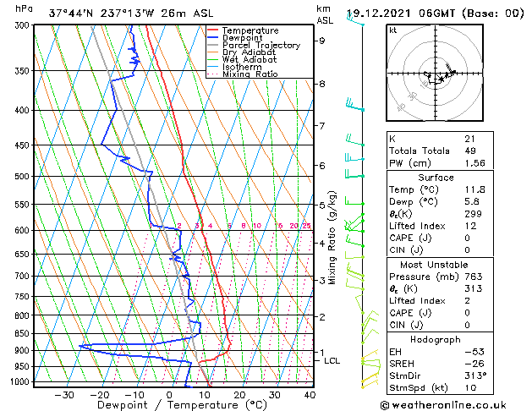Click the Isotherm legend entry

point(234,67)
